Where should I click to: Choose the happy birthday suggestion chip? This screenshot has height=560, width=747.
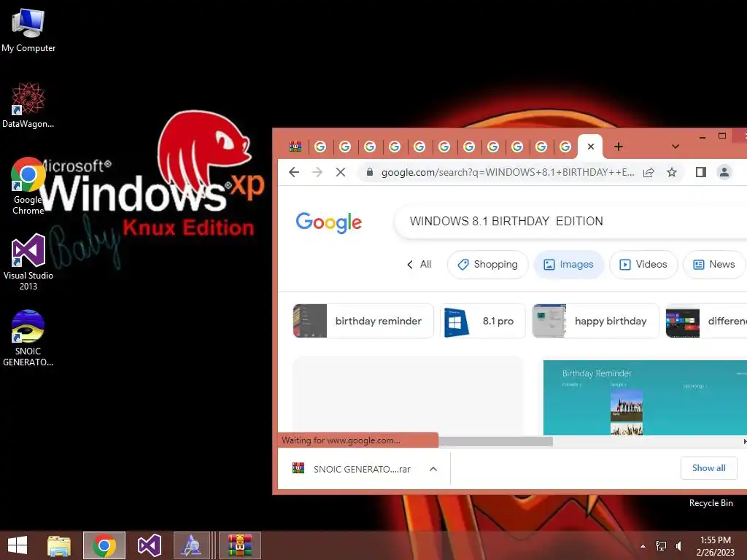pos(595,321)
